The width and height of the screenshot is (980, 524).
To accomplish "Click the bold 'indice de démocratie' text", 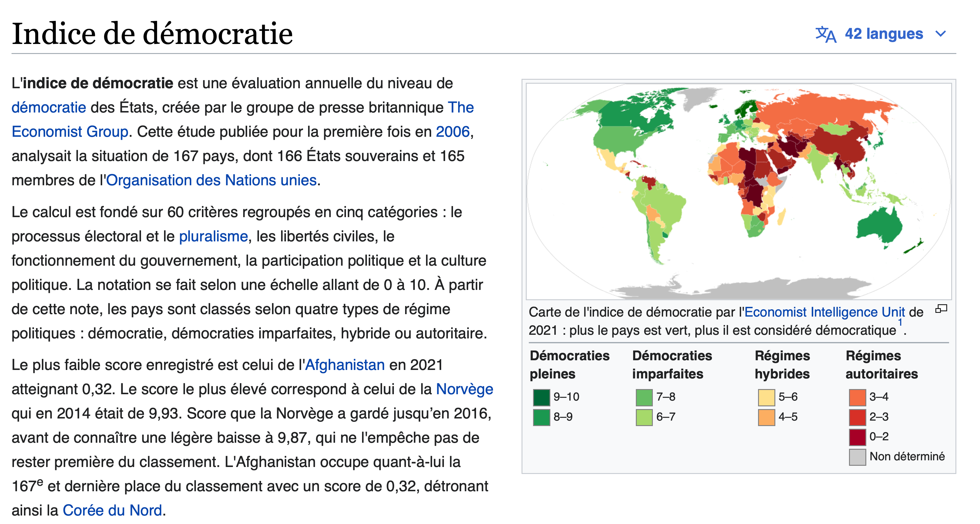I will click(98, 83).
